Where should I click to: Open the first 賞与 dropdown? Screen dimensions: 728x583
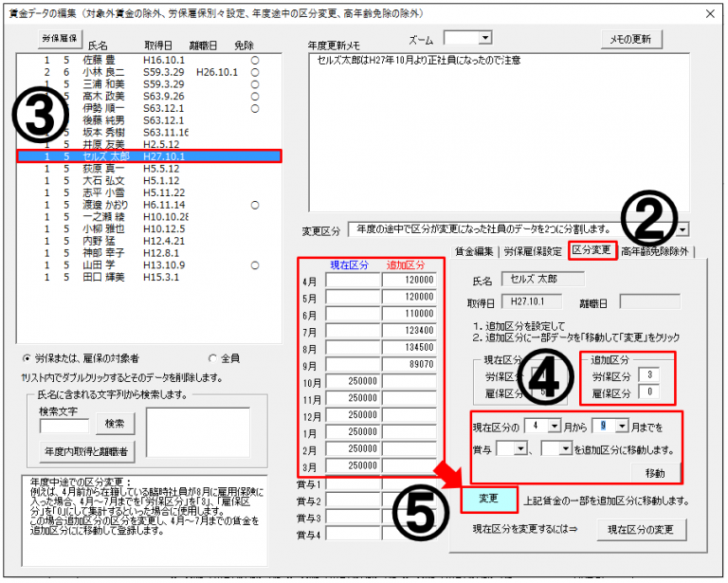pos(521,448)
